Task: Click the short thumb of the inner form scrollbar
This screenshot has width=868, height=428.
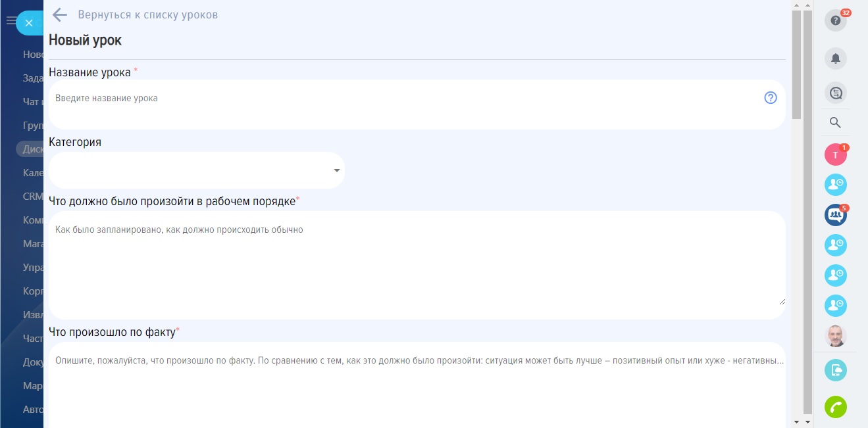Action: tap(796, 64)
